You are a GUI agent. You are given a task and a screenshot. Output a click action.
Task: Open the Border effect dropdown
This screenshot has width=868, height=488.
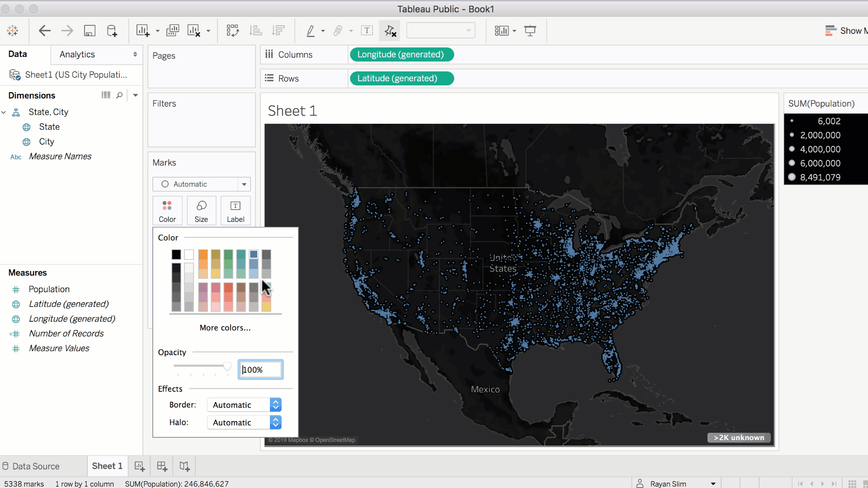(x=244, y=405)
